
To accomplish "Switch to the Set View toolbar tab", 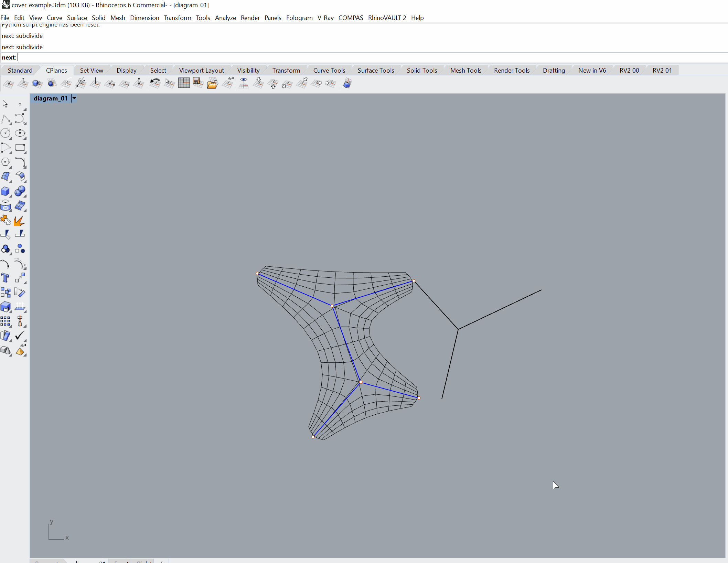I will click(x=92, y=71).
